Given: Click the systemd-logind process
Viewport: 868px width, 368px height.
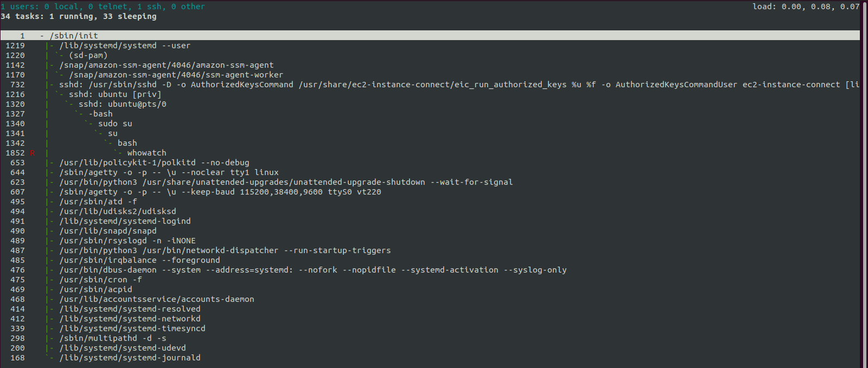Looking at the screenshot, I should click(125, 221).
